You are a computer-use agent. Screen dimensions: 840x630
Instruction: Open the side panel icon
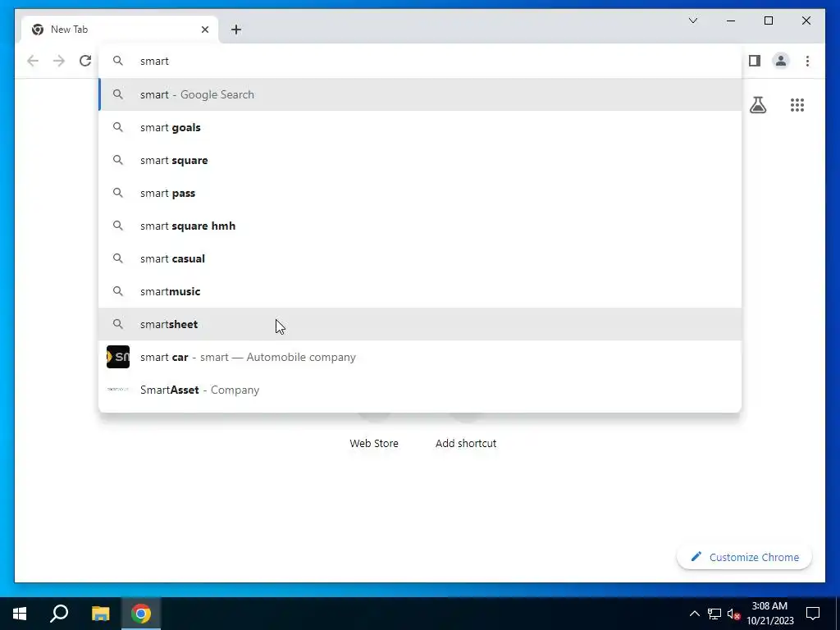tap(755, 61)
